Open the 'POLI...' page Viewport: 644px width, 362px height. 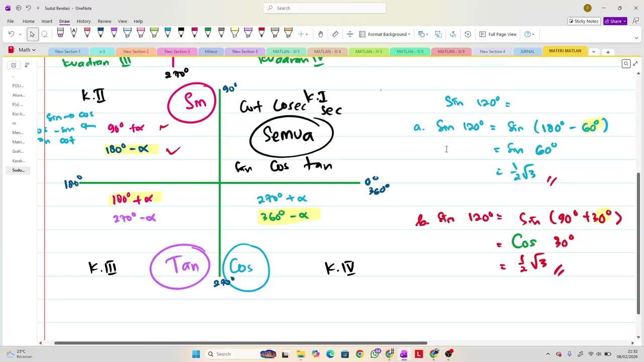(x=19, y=85)
